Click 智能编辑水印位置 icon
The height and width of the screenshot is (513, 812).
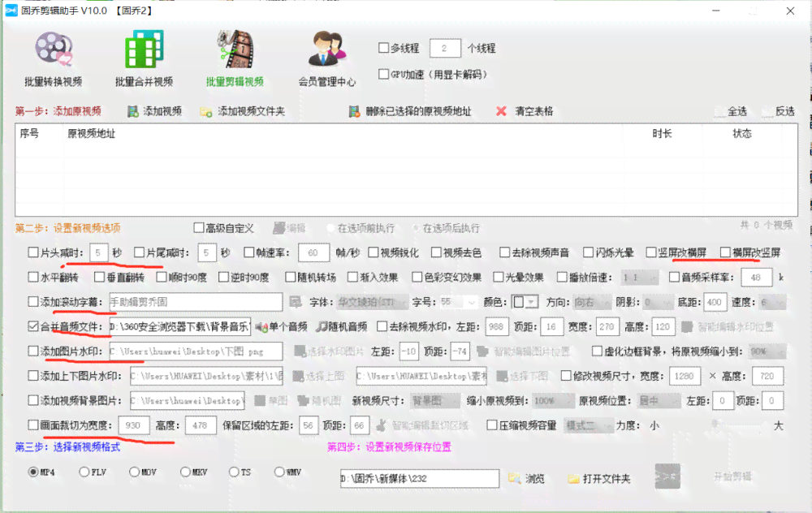coord(687,326)
